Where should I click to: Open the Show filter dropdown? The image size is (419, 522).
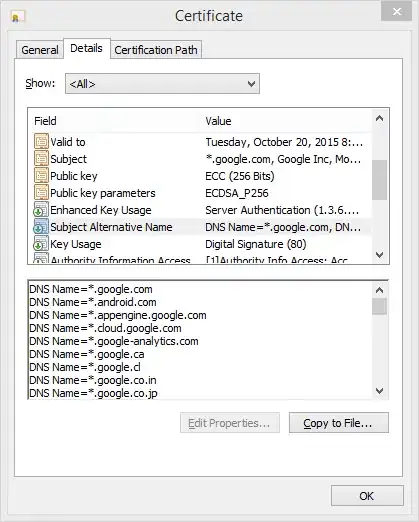click(162, 84)
